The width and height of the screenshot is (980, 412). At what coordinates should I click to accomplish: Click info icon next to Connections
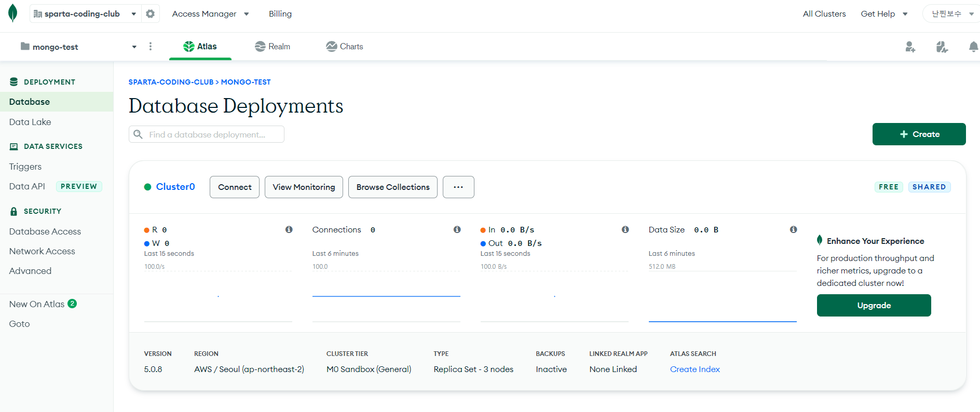click(457, 229)
